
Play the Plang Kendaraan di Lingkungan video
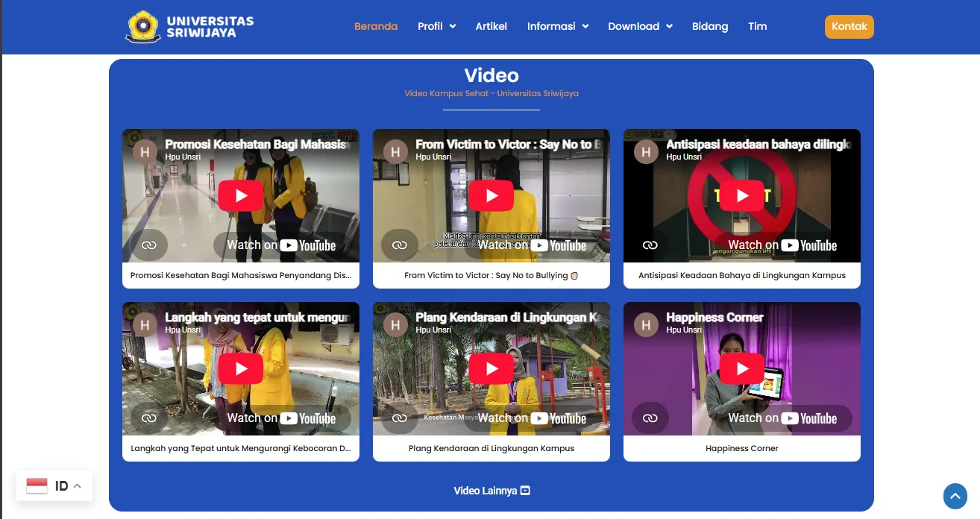coord(491,369)
